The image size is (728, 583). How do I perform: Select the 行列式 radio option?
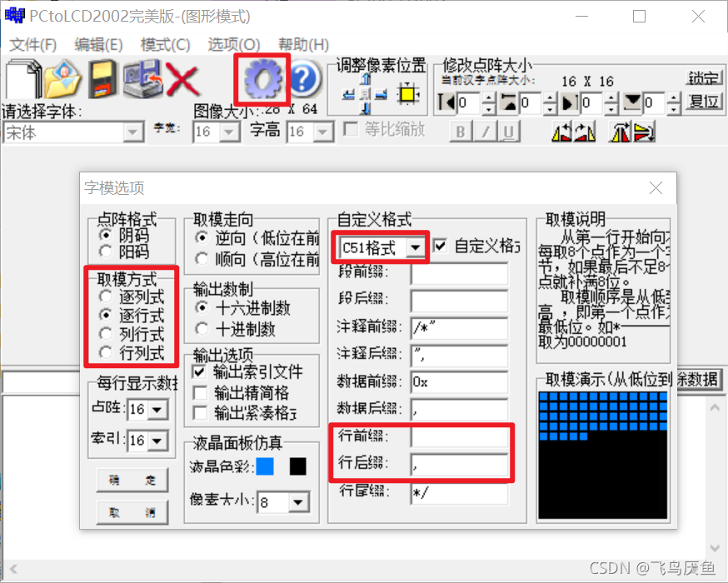click(x=106, y=353)
